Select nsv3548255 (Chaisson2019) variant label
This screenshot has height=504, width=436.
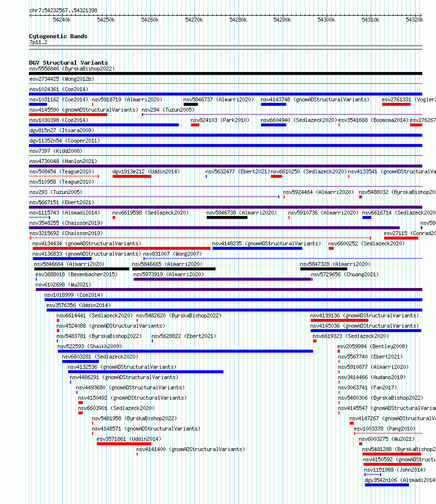point(66,223)
